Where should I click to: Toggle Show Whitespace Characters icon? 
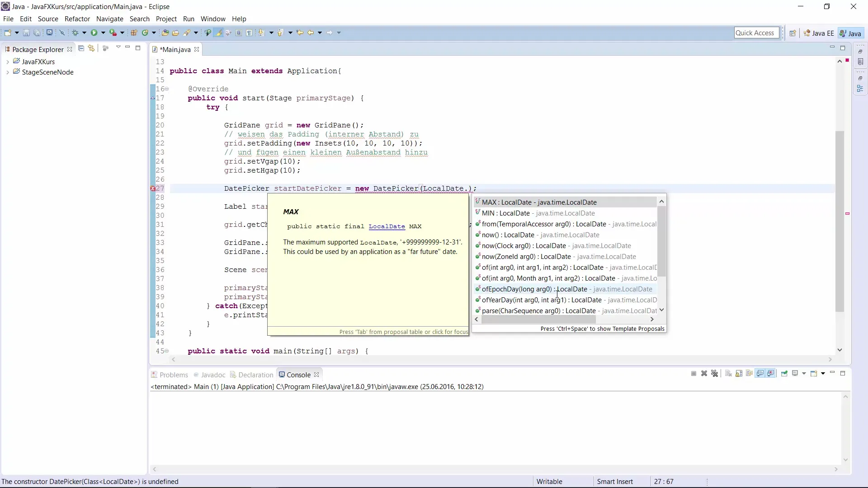(249, 33)
